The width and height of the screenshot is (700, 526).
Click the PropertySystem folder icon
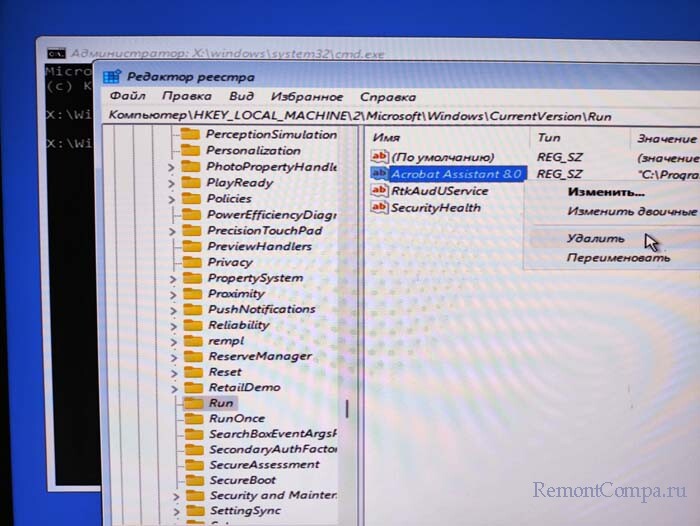click(193, 278)
